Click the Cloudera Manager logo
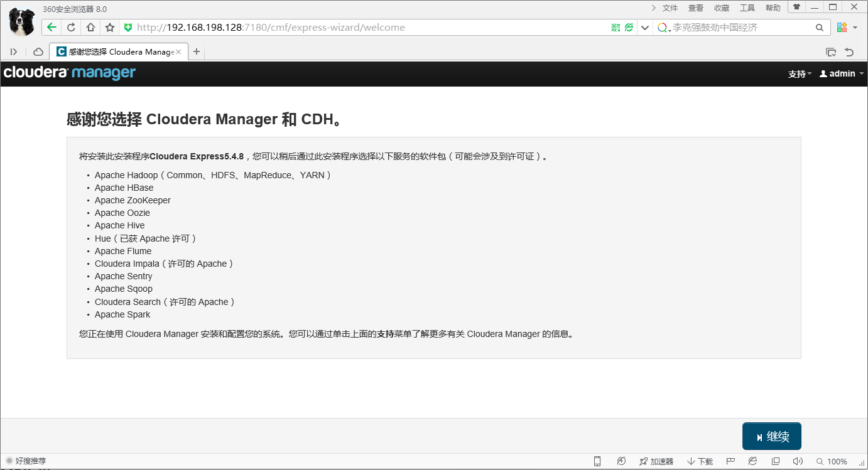Screen dimensions: 868x470 click(70, 73)
